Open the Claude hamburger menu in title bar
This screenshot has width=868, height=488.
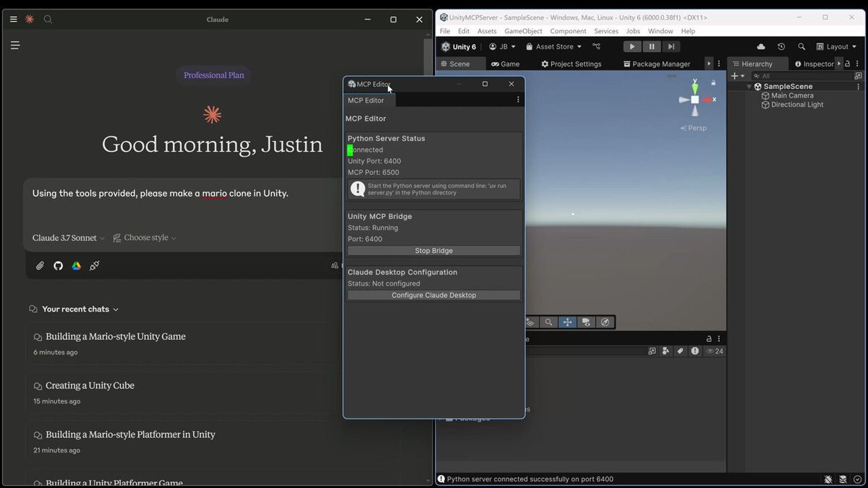pyautogui.click(x=13, y=20)
